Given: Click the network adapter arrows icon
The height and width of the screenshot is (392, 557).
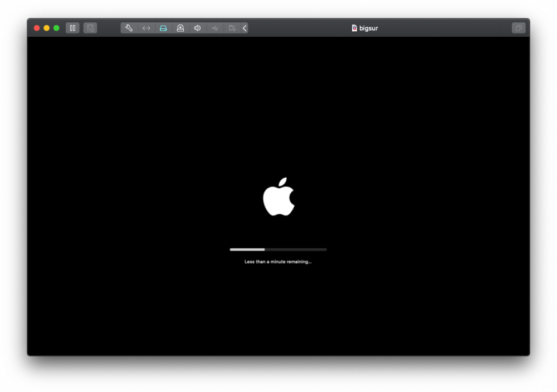Looking at the screenshot, I should click(146, 28).
